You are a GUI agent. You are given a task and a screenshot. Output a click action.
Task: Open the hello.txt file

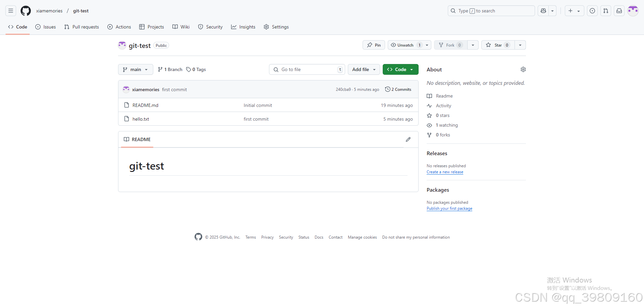(141, 119)
